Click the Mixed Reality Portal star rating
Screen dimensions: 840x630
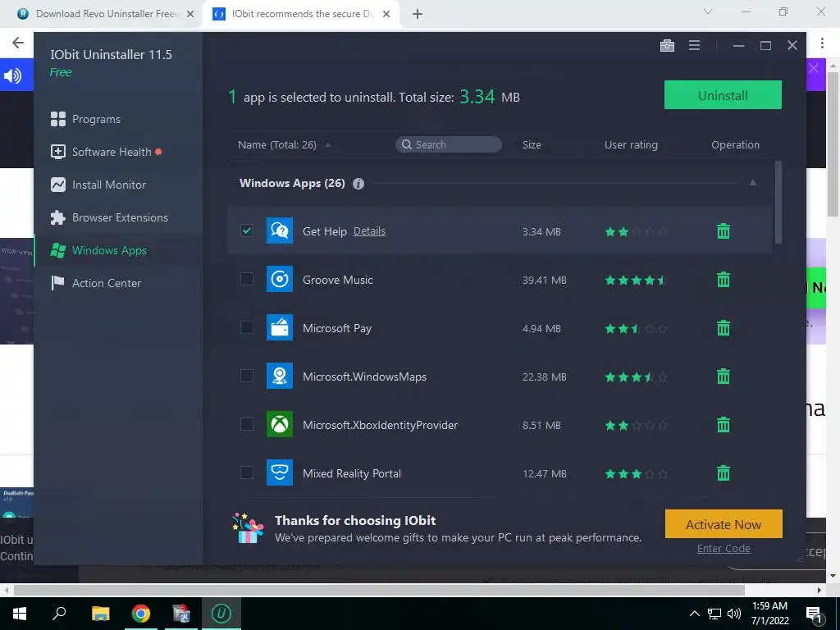636,473
